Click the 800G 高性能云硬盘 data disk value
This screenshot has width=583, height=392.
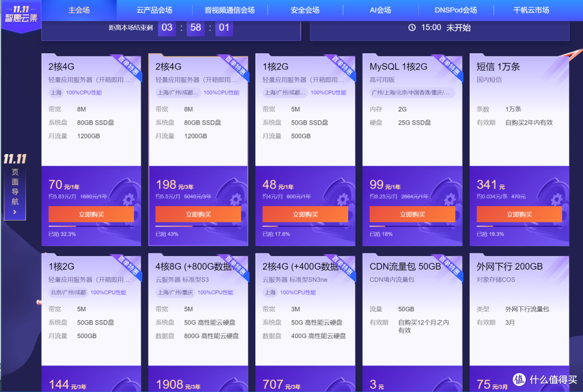pyautogui.click(x=211, y=336)
